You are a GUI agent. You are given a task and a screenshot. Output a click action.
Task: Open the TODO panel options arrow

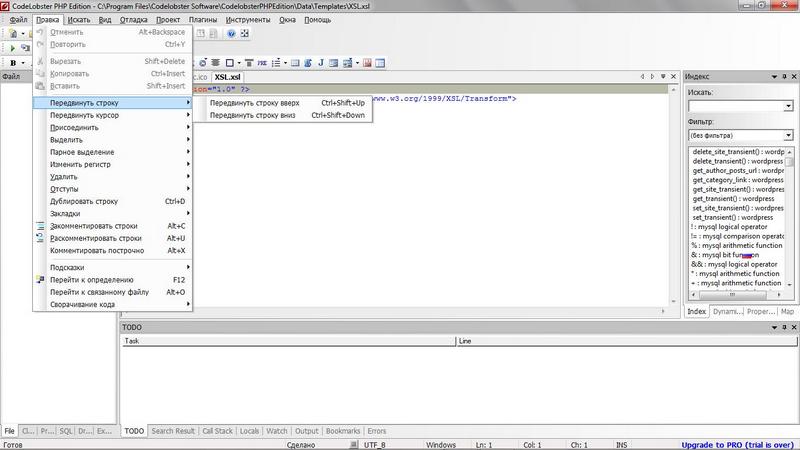click(x=774, y=327)
